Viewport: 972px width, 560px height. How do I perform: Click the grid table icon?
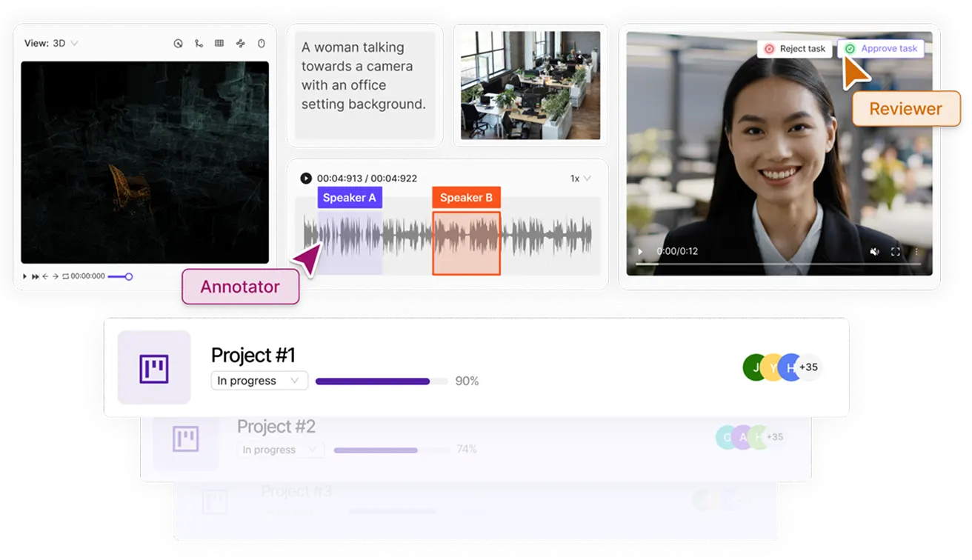[219, 44]
